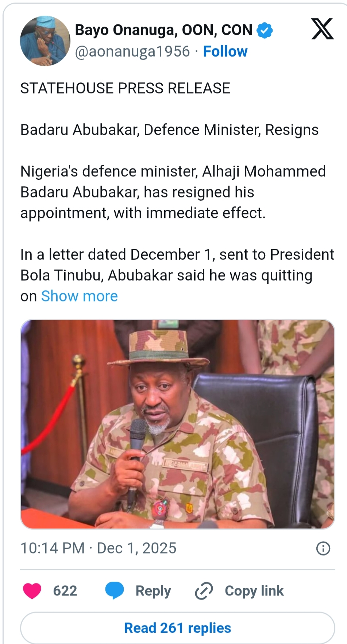Like the tweet with the heart icon
Screen dimensions: 347x644
(x=32, y=591)
